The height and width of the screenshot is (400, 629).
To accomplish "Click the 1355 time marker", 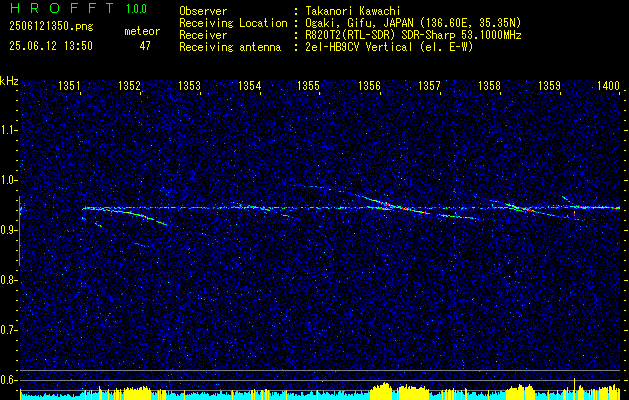I will [x=309, y=86].
